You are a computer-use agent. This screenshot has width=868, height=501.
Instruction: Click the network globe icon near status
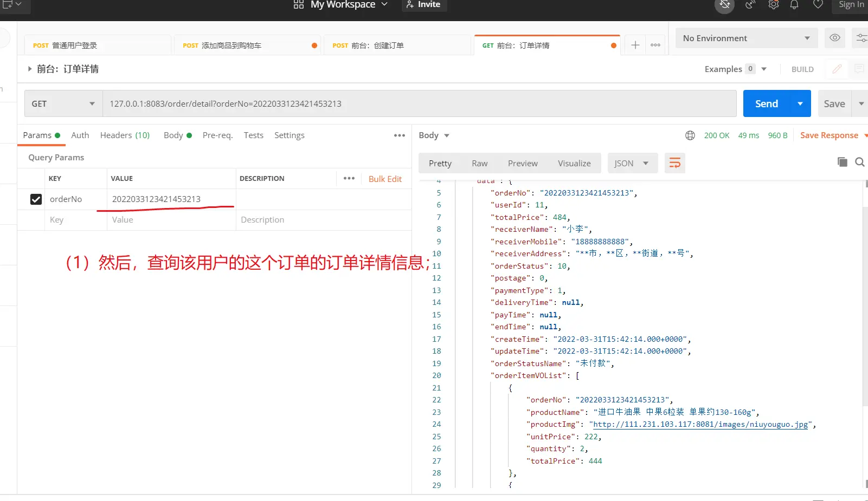tap(690, 135)
